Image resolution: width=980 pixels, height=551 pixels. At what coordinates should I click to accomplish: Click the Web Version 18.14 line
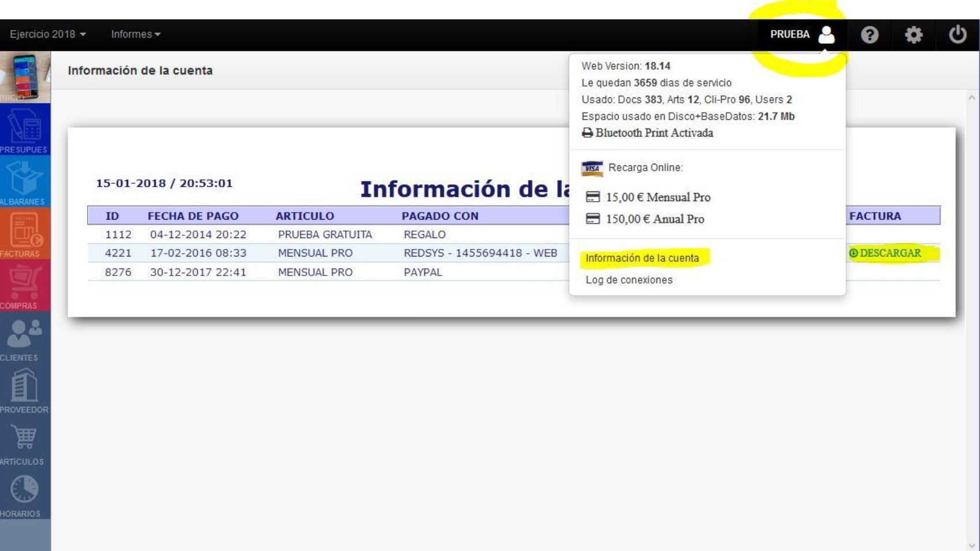[626, 66]
